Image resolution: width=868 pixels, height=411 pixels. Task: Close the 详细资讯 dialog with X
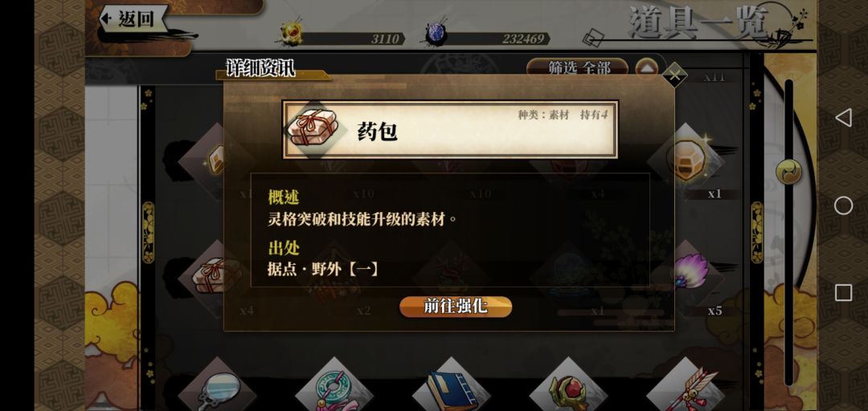[x=674, y=75]
